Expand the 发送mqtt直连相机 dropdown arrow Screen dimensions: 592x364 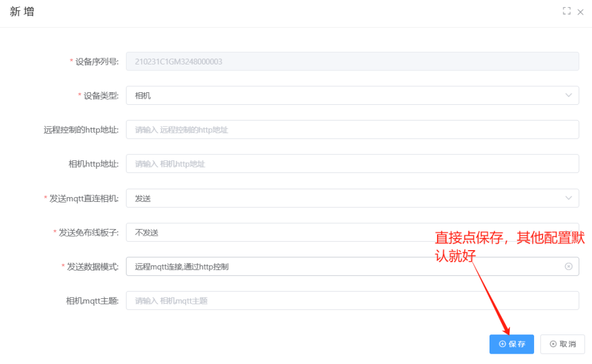click(568, 198)
